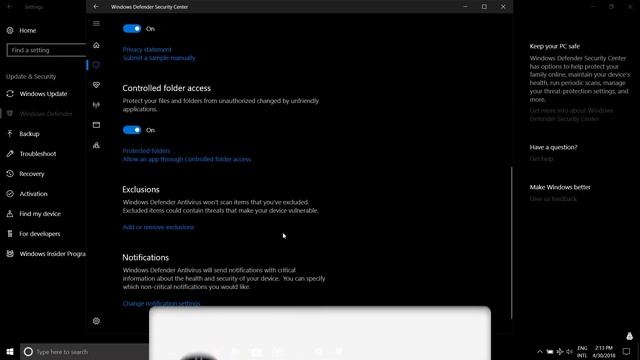Screen dimensions: 640x360
Task: Switch off the topmost On toggle
Action: pyautogui.click(x=132, y=29)
